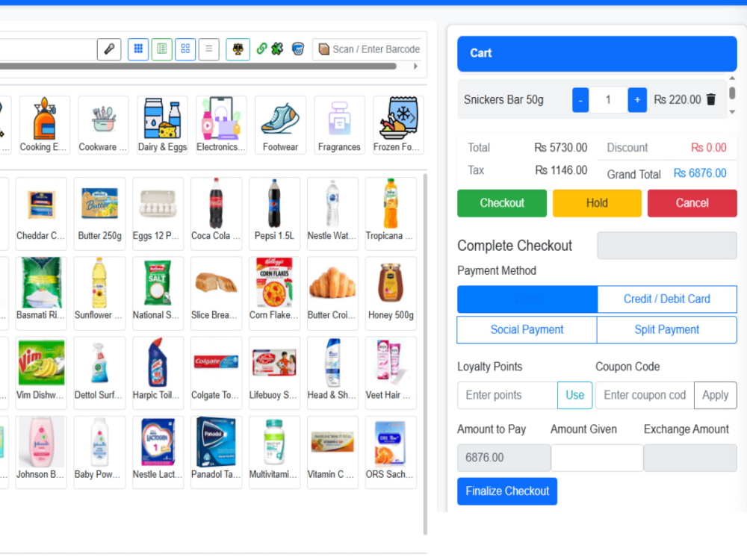Add Sunflower oil to cart
The image size is (747, 560).
[x=99, y=293]
